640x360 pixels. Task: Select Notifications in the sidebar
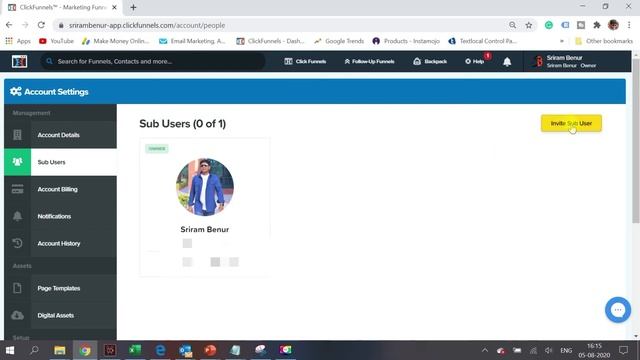[x=60, y=216]
